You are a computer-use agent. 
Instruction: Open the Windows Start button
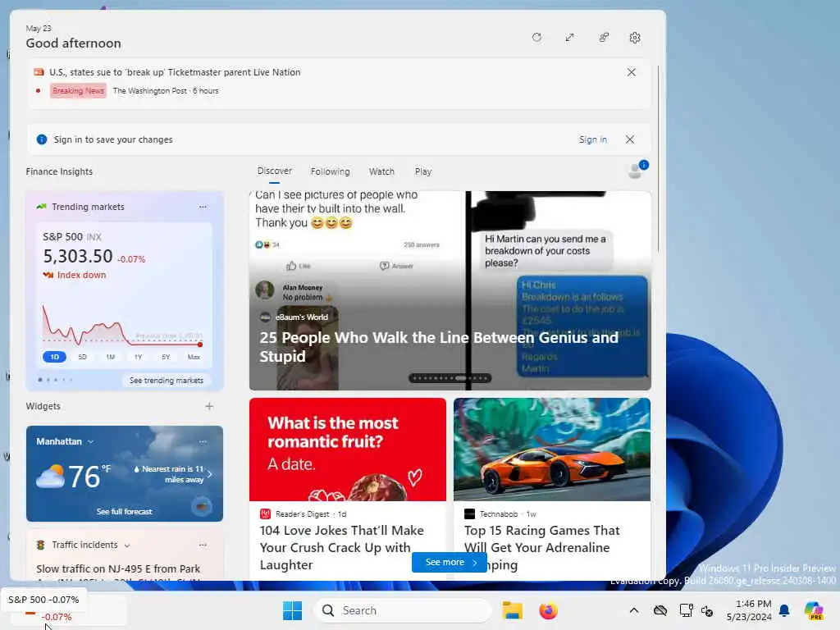(292, 610)
